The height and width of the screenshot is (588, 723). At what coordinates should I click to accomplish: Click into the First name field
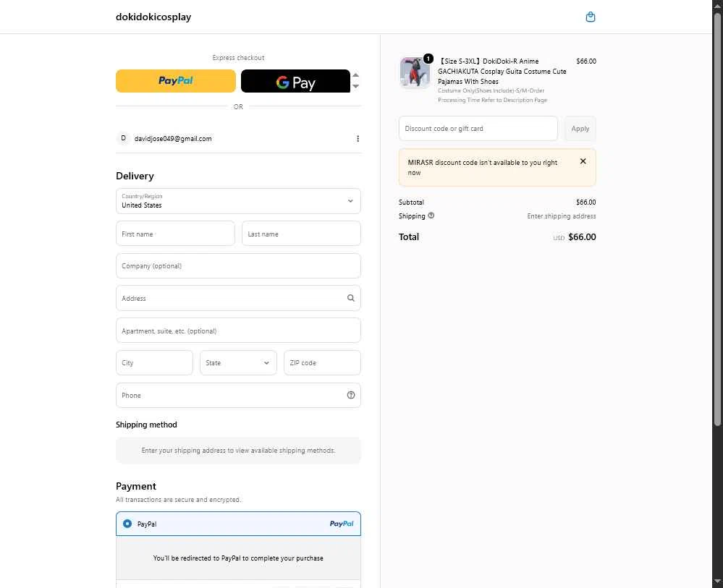coord(175,234)
